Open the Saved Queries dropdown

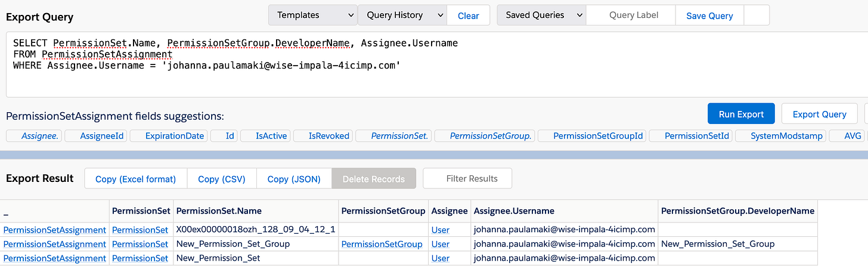pyautogui.click(x=541, y=16)
